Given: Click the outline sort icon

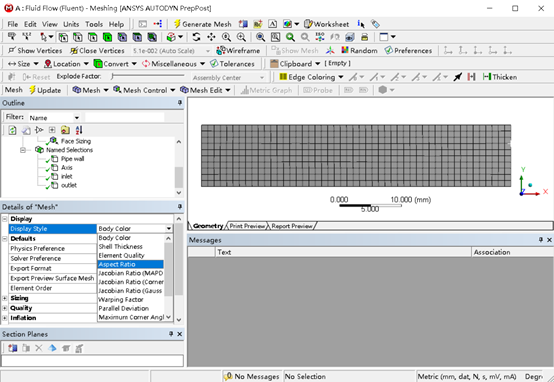Looking at the screenshot, I should [x=79, y=130].
